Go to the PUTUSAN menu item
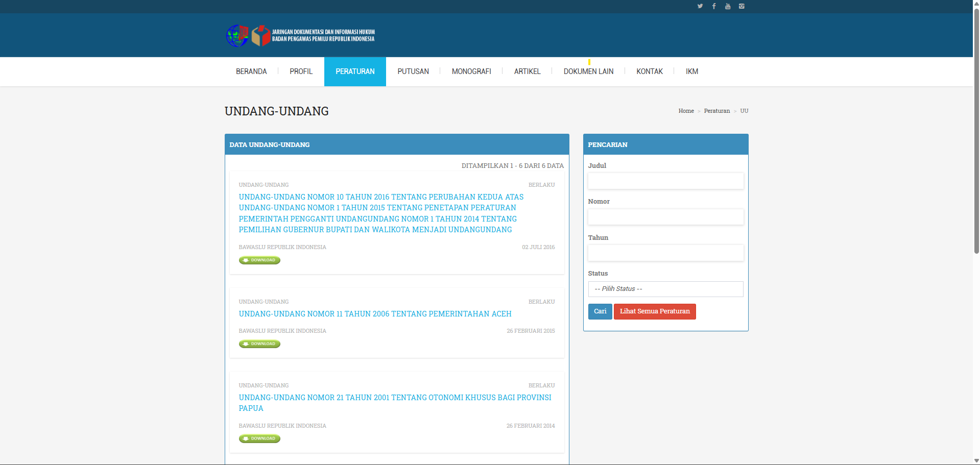The height and width of the screenshot is (465, 980). coord(413,71)
